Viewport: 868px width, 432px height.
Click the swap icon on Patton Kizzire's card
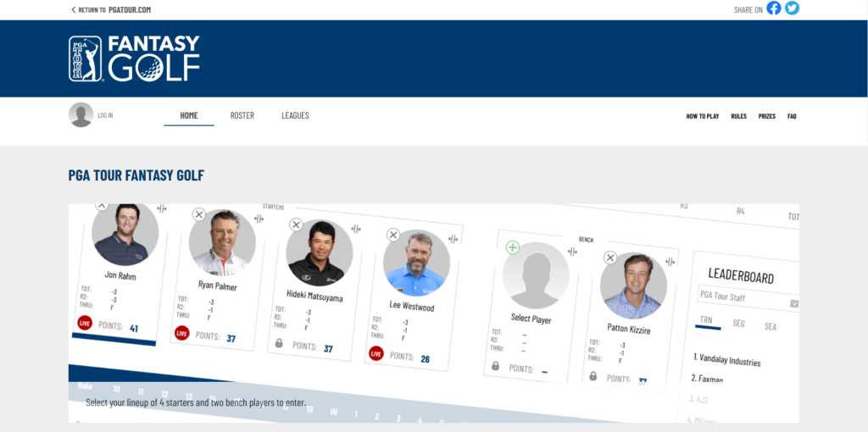pos(670,262)
